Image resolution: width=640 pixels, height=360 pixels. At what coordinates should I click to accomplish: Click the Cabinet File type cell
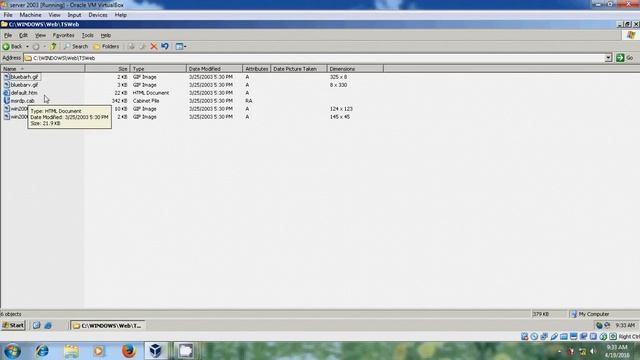[x=146, y=101]
